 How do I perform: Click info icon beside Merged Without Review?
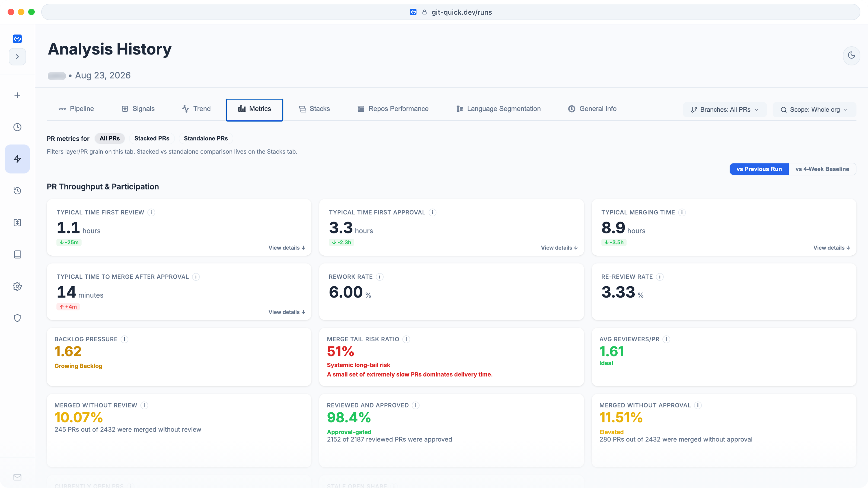click(144, 405)
